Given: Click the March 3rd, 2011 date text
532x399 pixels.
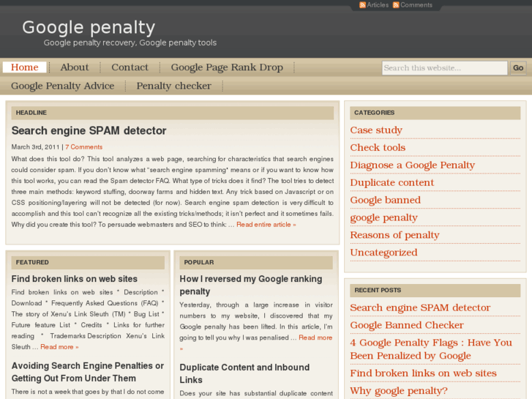Looking at the screenshot, I should point(36,147).
